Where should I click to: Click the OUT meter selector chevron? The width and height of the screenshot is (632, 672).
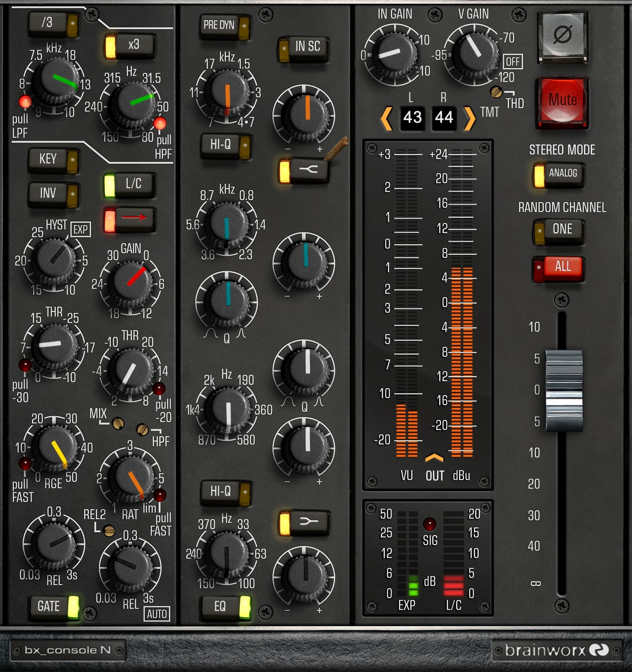(x=434, y=458)
